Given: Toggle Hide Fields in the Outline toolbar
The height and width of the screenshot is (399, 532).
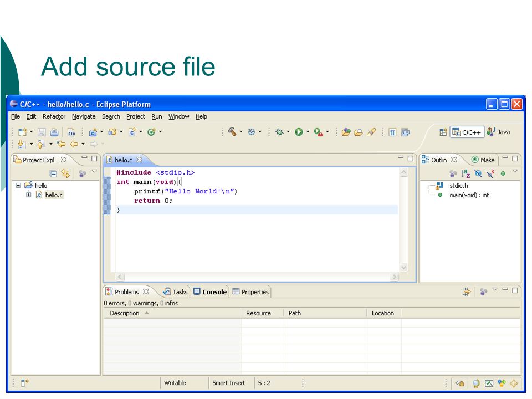Looking at the screenshot, I should coord(478,173).
